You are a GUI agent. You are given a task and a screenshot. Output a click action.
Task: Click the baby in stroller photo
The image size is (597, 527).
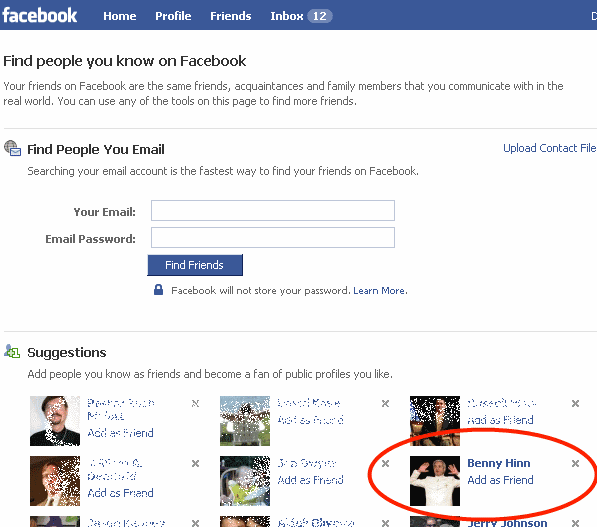[245, 481]
